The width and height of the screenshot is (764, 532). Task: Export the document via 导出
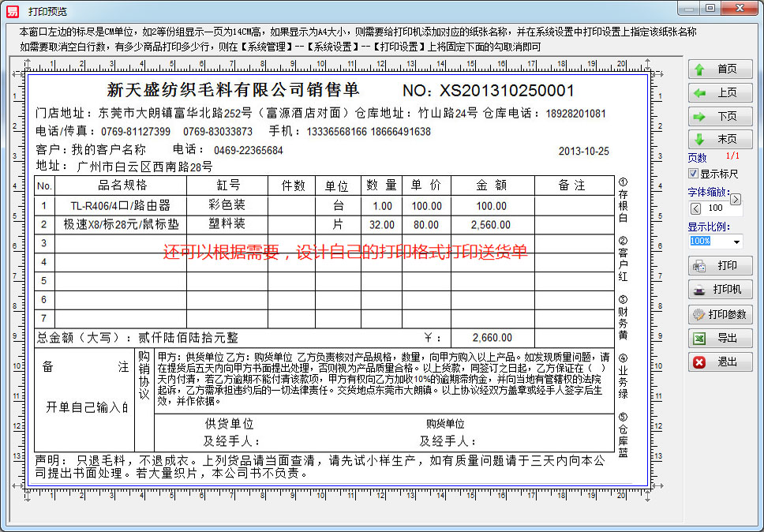(x=720, y=338)
